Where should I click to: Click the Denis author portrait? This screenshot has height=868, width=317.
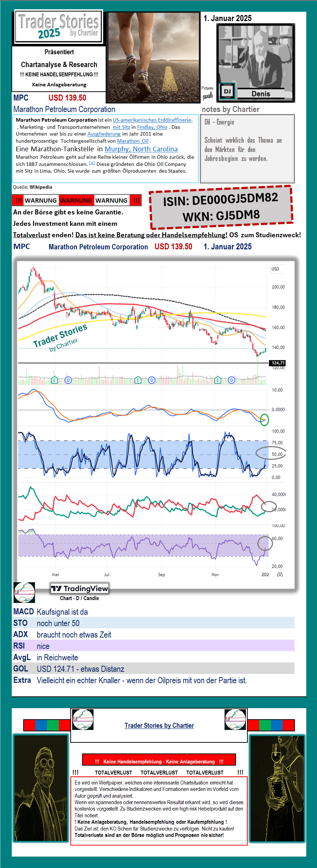[256, 63]
